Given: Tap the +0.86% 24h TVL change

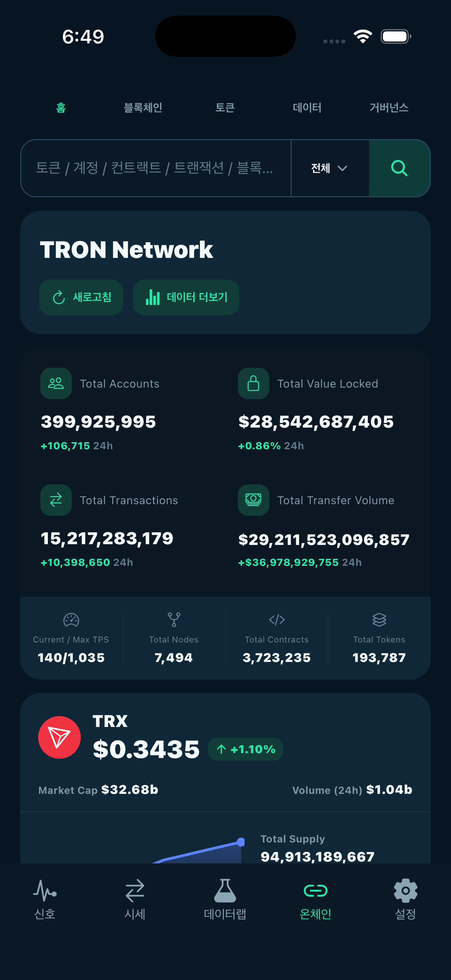Looking at the screenshot, I should pyautogui.click(x=271, y=446).
